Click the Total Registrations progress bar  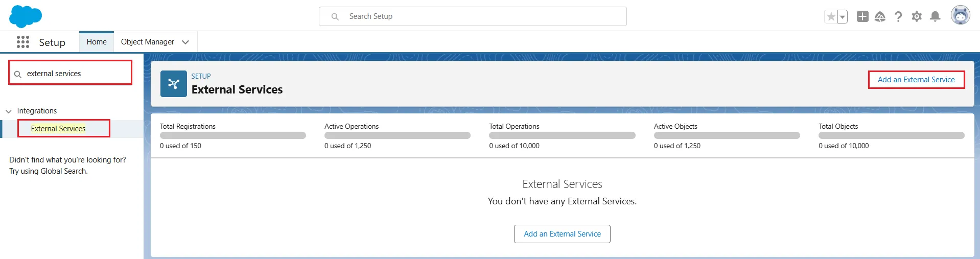232,135
